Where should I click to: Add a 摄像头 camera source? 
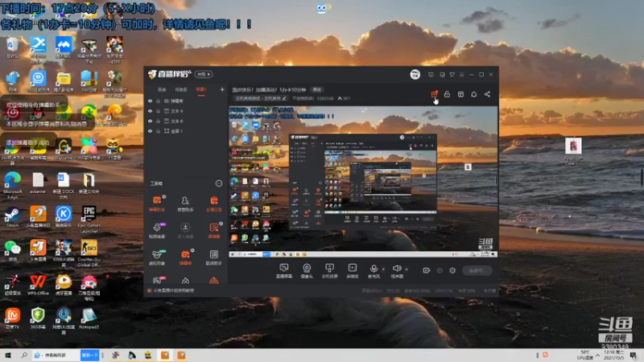pyautogui.click(x=307, y=270)
